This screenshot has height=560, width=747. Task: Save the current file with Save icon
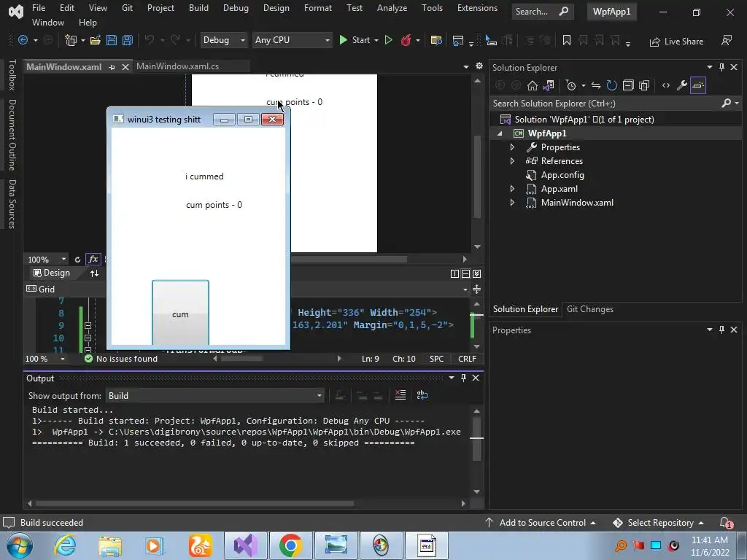coord(112,41)
